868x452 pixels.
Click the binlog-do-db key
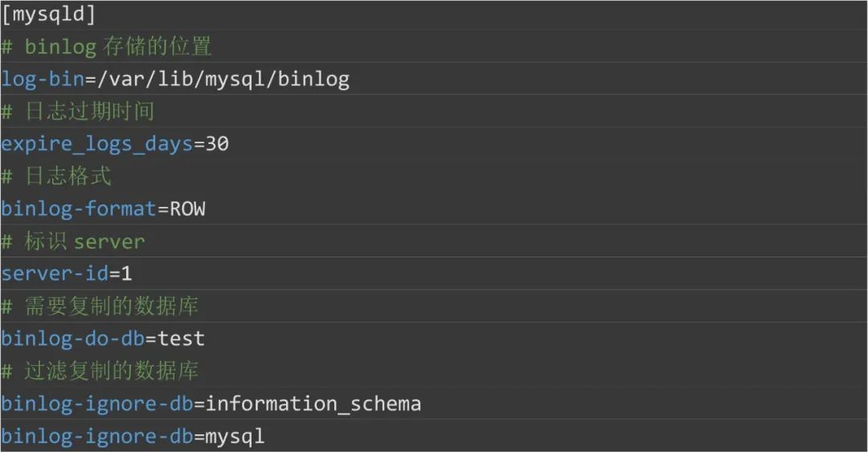(72, 339)
